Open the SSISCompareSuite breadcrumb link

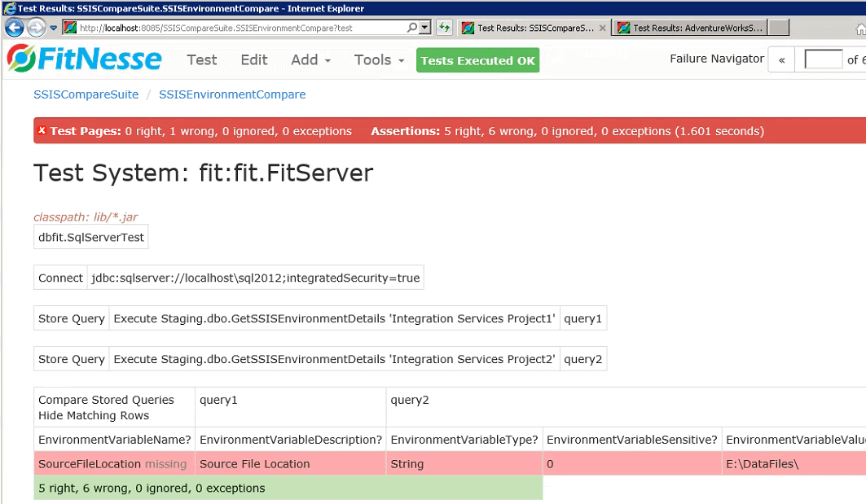(x=86, y=94)
